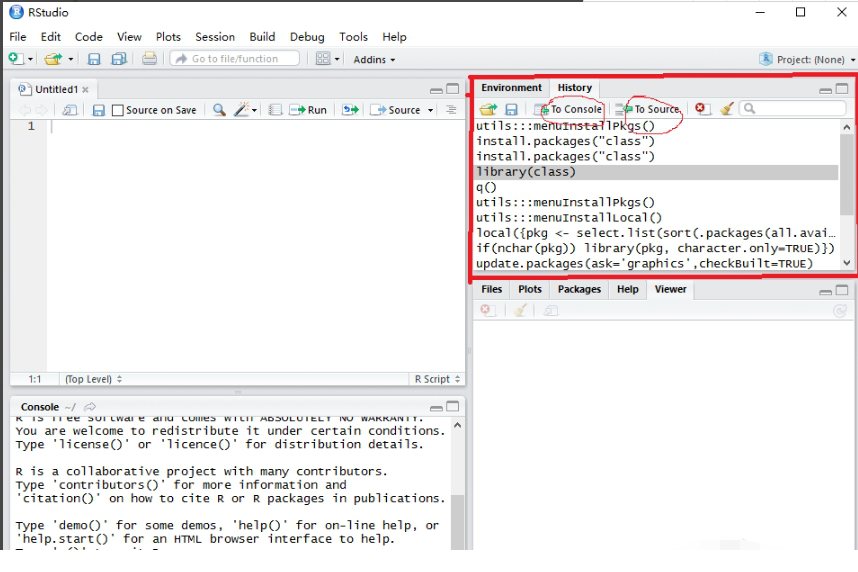Toggle Source on Save checkbox
The width and height of the screenshot is (858, 572).
coord(118,110)
